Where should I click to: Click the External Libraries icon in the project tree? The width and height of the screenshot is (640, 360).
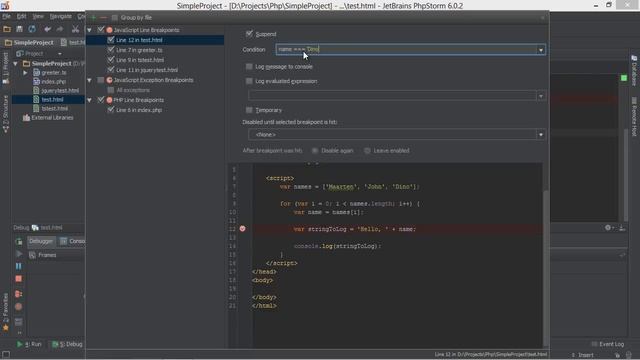[26, 118]
